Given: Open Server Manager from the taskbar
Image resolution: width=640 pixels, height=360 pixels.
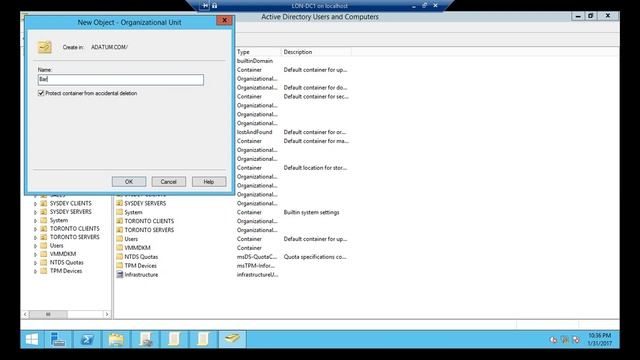Looking at the screenshot, I should coord(58,339).
